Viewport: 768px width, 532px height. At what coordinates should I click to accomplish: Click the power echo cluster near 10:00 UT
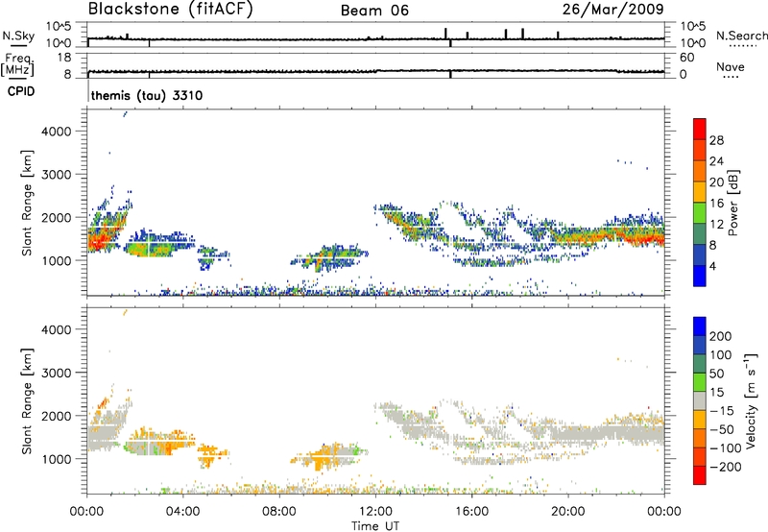point(330,255)
